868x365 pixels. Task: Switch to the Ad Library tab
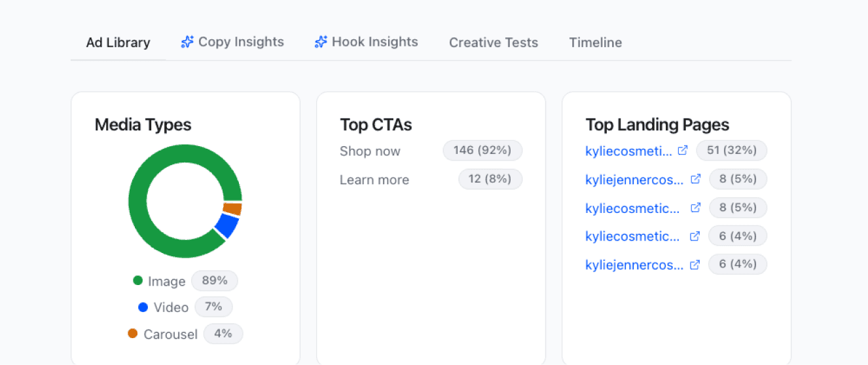pos(118,43)
